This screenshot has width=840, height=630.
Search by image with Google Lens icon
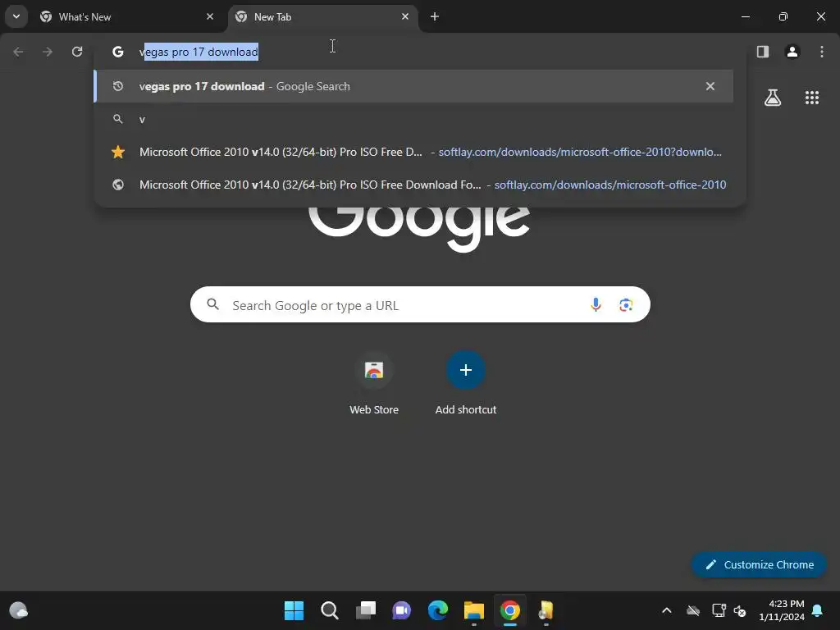click(626, 305)
